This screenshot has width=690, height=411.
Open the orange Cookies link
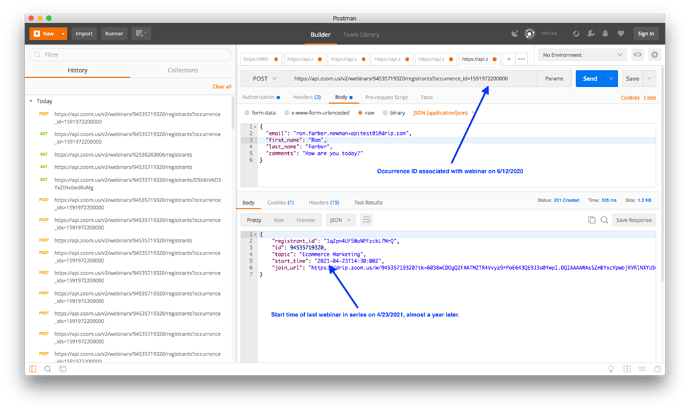click(630, 98)
